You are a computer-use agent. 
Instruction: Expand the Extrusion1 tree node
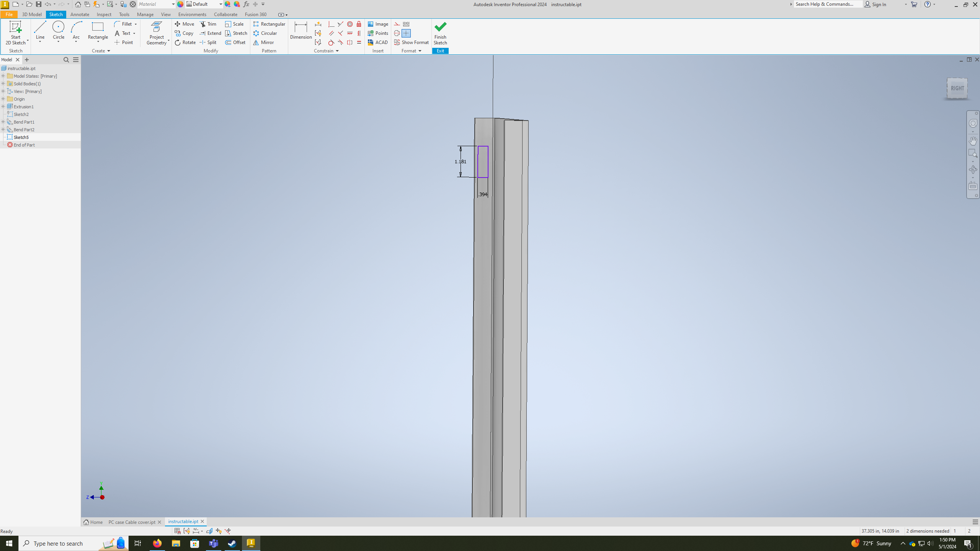click(3, 106)
